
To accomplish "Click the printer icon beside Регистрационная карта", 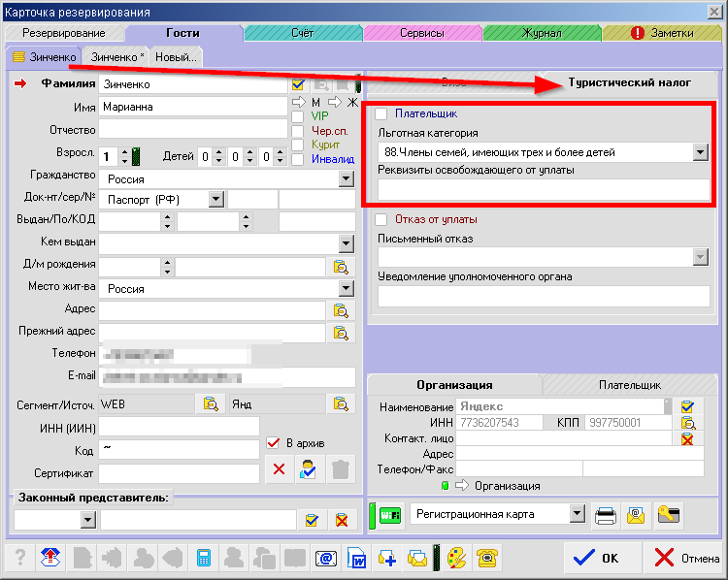I will (x=606, y=514).
